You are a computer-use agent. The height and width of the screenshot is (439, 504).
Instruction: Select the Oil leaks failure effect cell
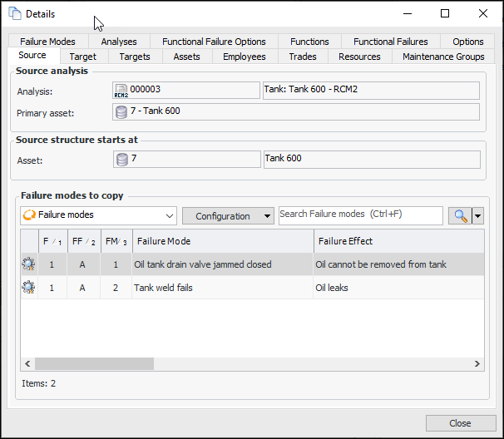tap(398, 288)
